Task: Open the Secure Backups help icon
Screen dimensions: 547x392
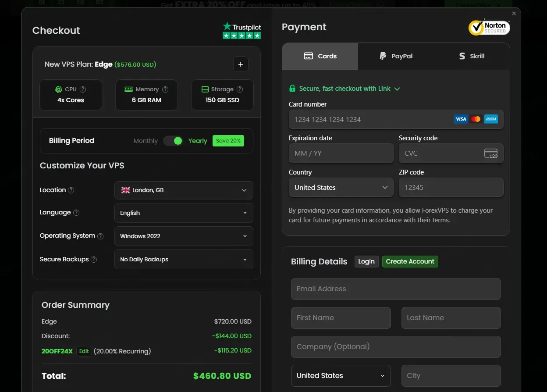Action: point(94,260)
